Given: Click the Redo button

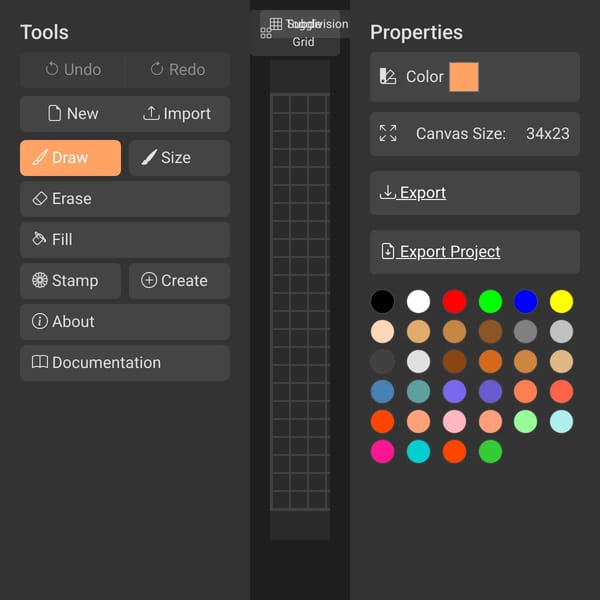Looking at the screenshot, I should coord(178,70).
